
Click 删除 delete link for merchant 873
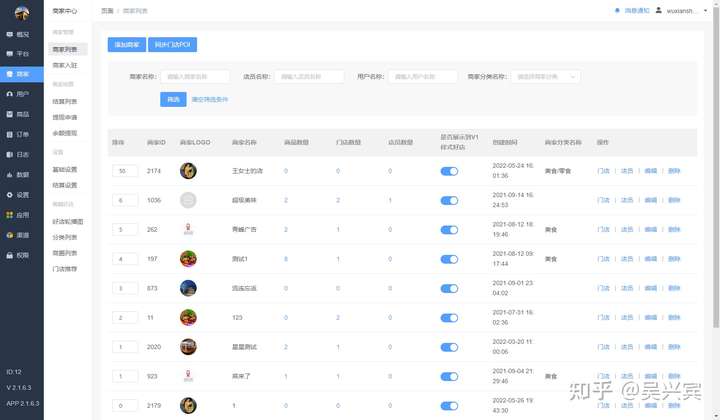pyautogui.click(x=674, y=288)
